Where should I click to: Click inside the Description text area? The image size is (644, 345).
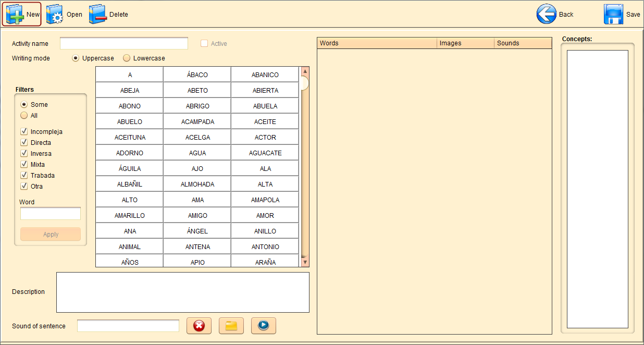coord(183,292)
